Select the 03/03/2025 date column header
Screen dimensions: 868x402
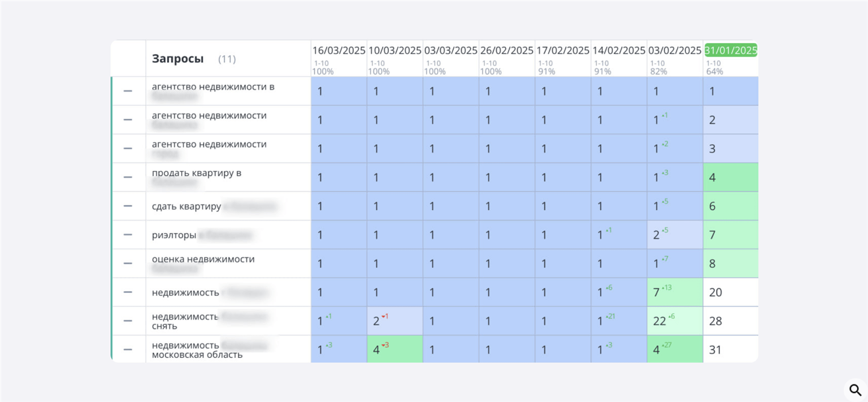[451, 50]
